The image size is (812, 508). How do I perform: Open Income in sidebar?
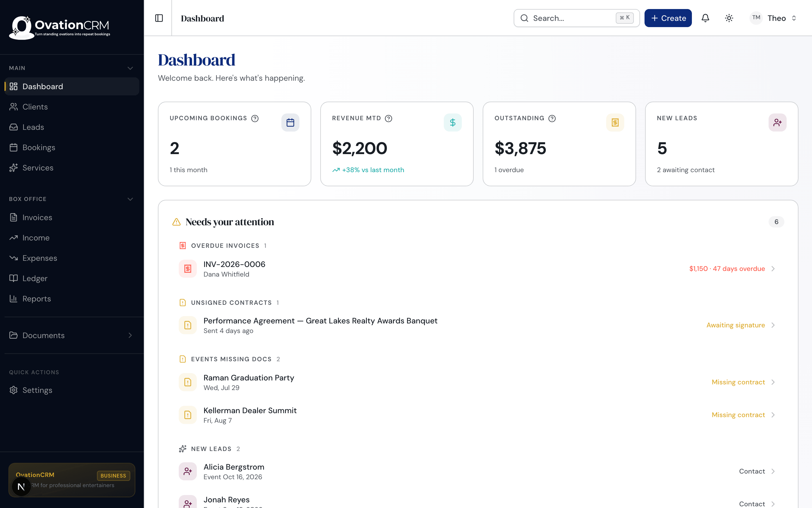coord(72,238)
